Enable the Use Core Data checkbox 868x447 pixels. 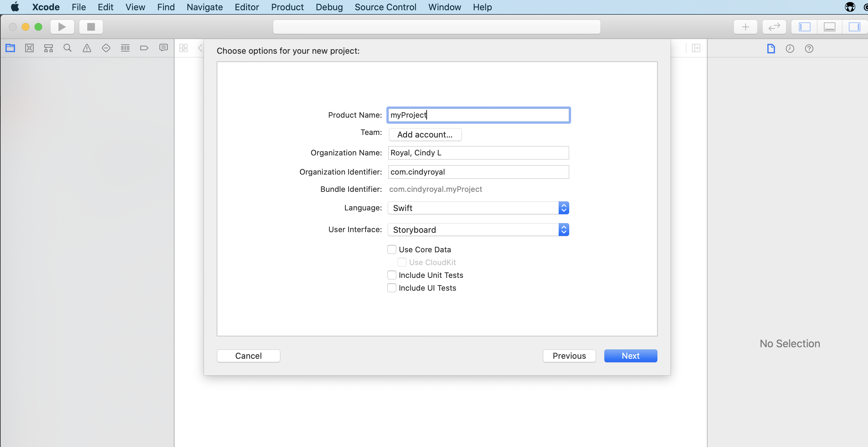pos(391,249)
